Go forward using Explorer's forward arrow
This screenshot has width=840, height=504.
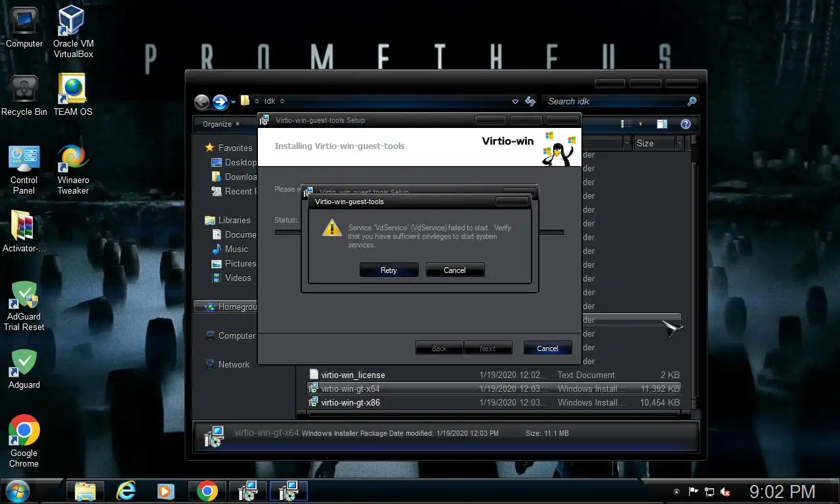(220, 102)
